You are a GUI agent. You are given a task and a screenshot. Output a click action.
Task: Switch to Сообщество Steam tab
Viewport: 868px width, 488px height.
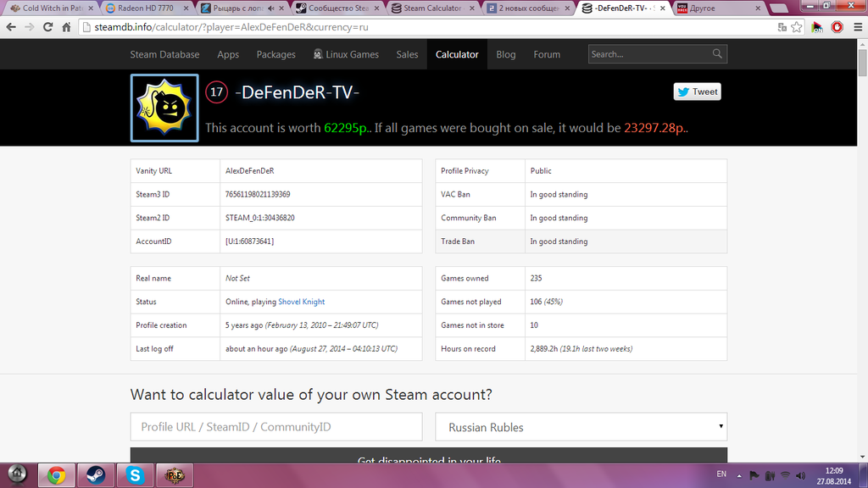pos(336,8)
